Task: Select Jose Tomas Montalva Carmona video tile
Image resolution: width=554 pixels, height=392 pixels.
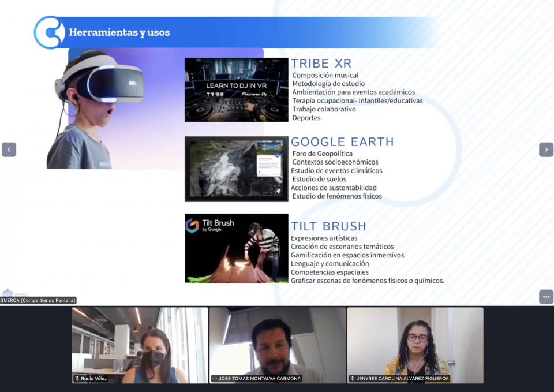Action: click(x=278, y=345)
